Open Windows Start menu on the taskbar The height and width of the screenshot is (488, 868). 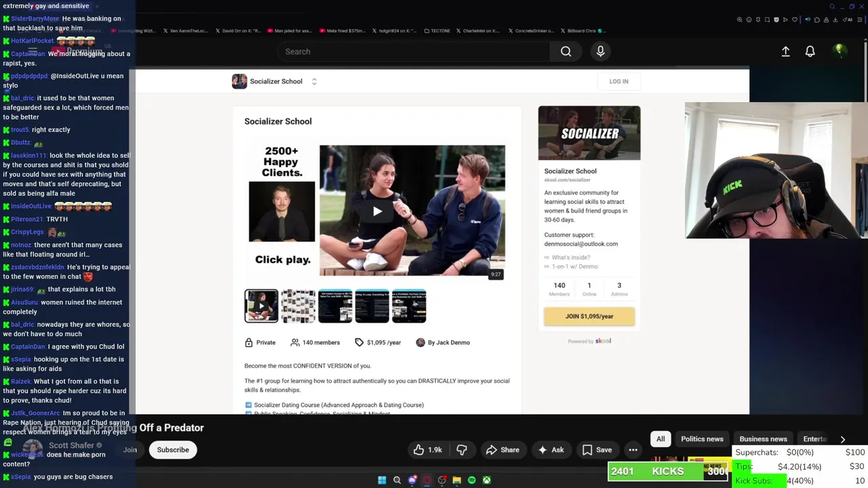[x=382, y=481]
